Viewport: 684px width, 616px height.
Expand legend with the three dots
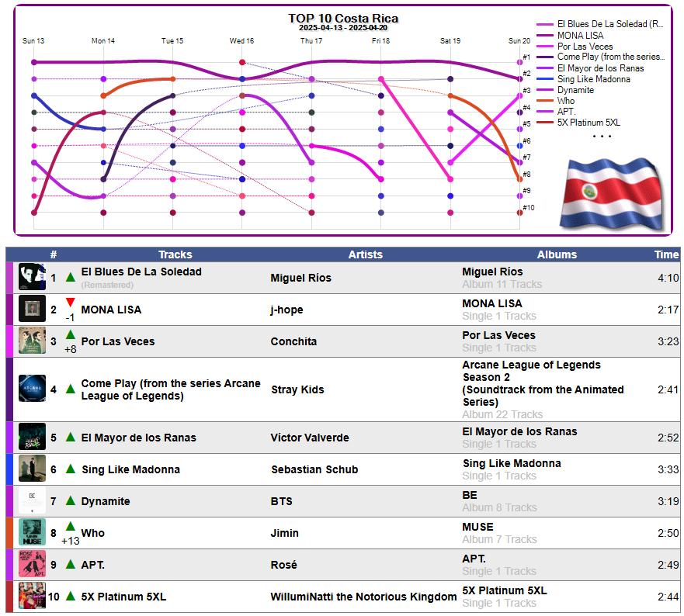pyautogui.click(x=602, y=137)
